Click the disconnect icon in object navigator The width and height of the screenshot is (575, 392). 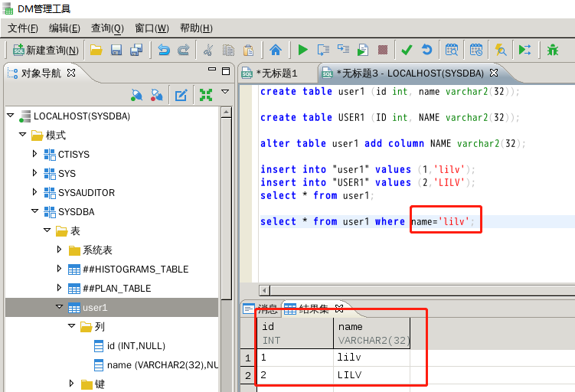[157, 96]
